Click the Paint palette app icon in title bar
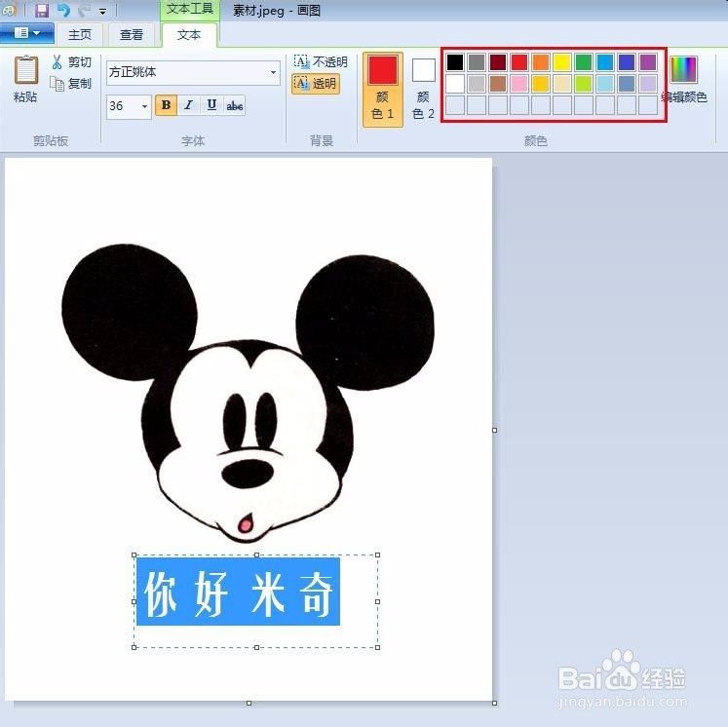Viewport: 728px width, 727px height. click(x=10, y=10)
